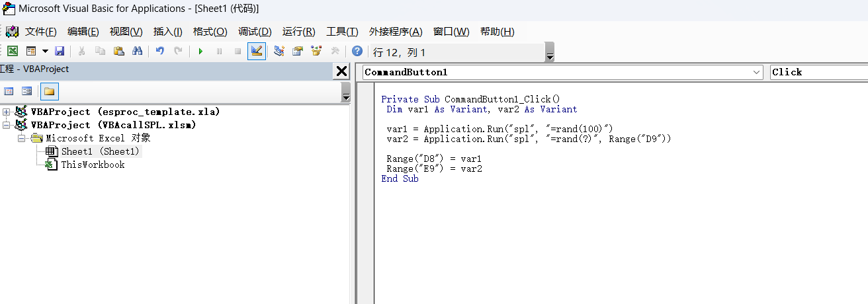Image resolution: width=868 pixels, height=304 pixels.
Task: Click the var2 = Application.Run code line
Action: pyautogui.click(x=529, y=139)
